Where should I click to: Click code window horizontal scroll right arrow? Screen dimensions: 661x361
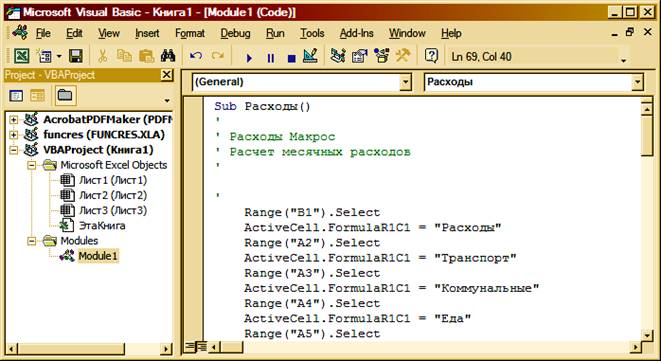[635, 347]
